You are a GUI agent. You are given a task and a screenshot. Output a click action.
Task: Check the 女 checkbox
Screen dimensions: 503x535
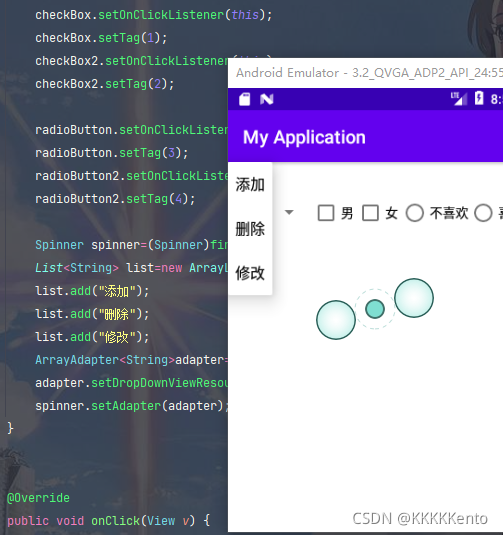[x=370, y=213]
